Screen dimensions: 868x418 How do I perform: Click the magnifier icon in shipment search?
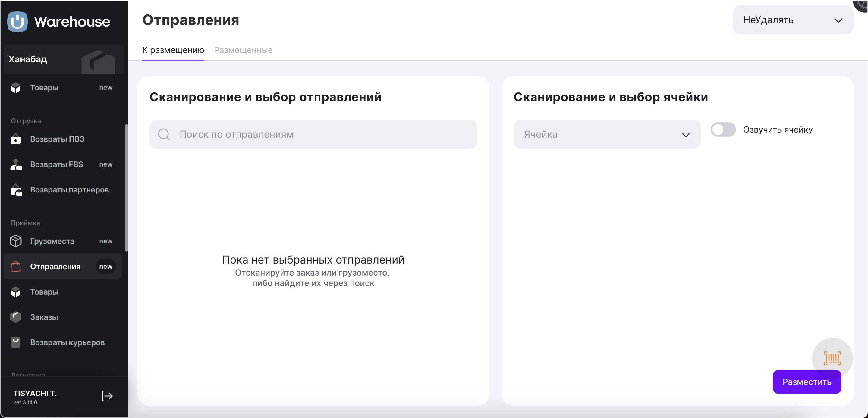(x=164, y=134)
